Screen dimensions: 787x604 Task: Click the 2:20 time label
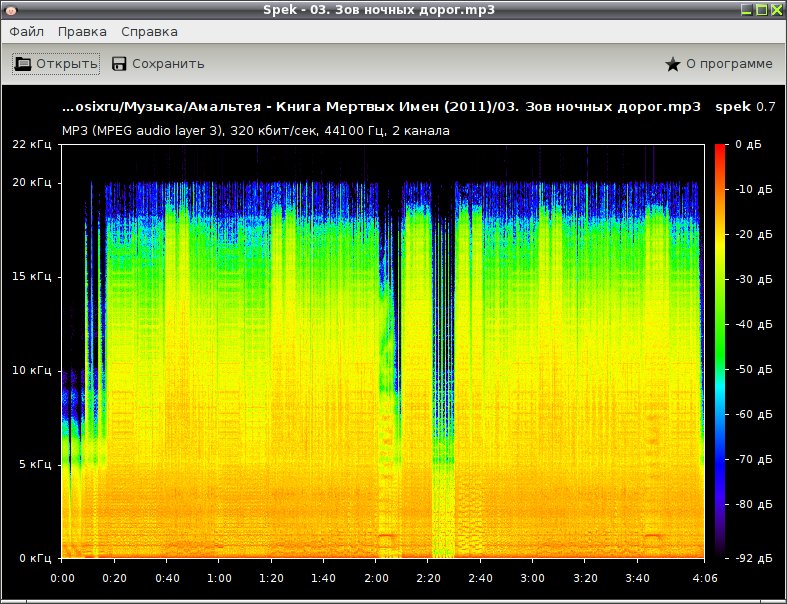[x=428, y=578]
